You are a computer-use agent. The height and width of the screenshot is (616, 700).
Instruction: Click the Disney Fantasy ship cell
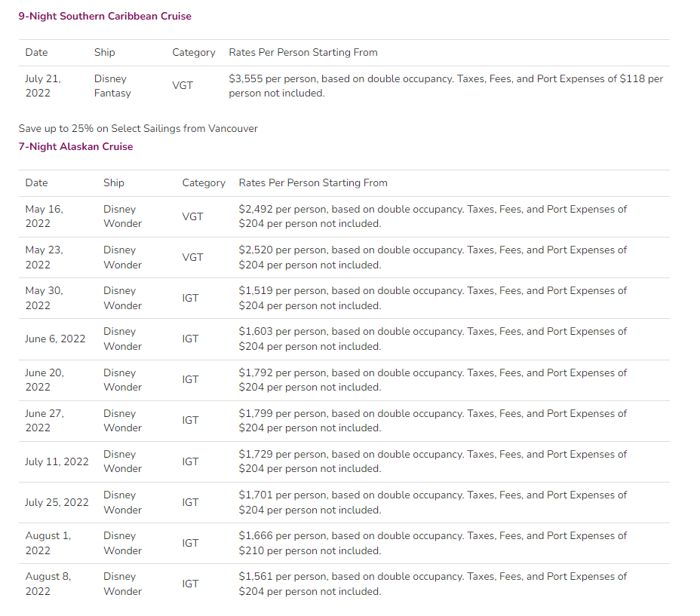[x=112, y=86]
